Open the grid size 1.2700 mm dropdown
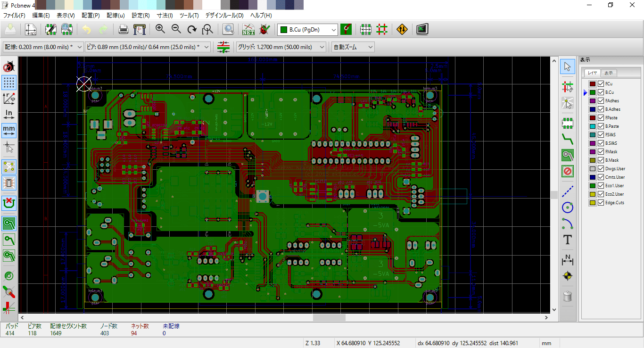 281,47
